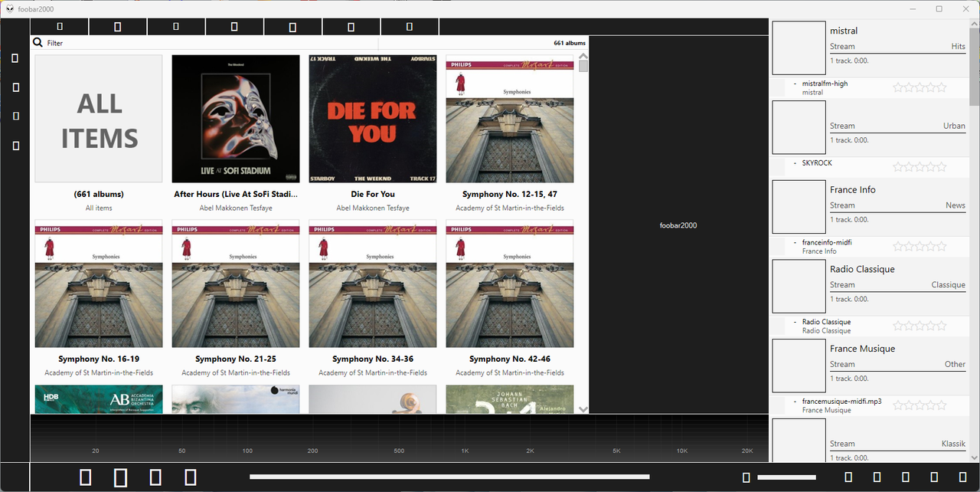The height and width of the screenshot is (492, 980).
Task: Select the Johann Sebastian Bach album cover
Action: (510, 399)
